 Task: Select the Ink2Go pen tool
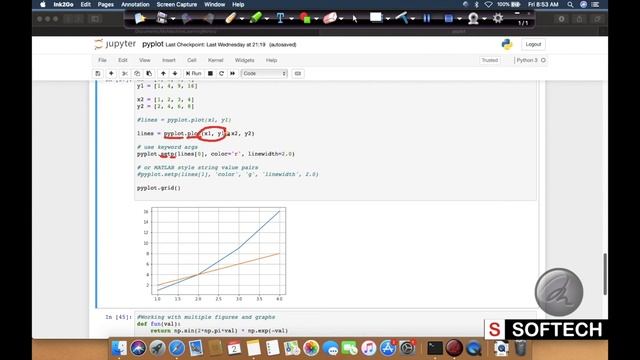pos(230,18)
